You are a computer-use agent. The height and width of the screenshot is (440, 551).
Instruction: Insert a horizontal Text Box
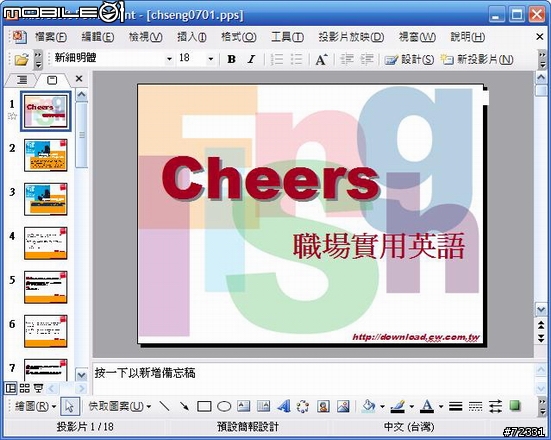243,407
